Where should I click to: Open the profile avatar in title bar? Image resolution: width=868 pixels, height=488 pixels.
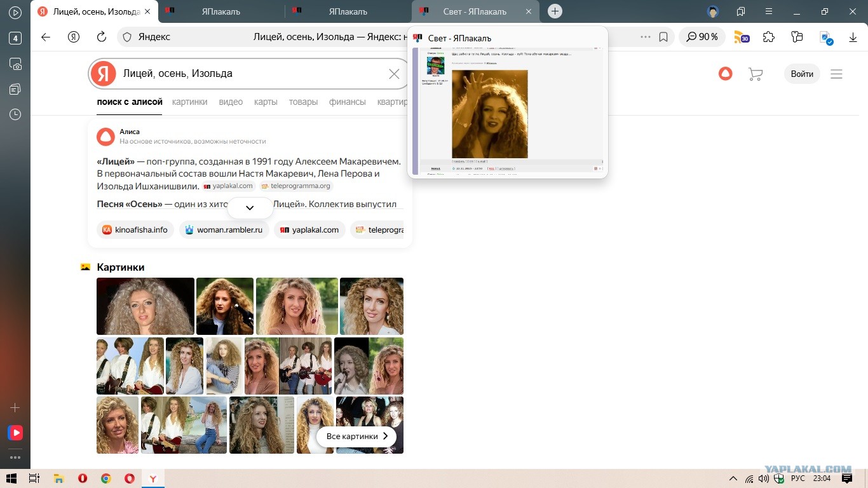[713, 11]
